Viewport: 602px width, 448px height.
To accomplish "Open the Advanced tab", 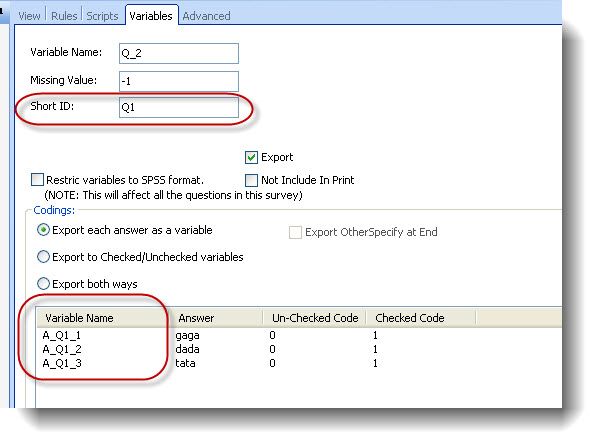I will pyautogui.click(x=206, y=16).
